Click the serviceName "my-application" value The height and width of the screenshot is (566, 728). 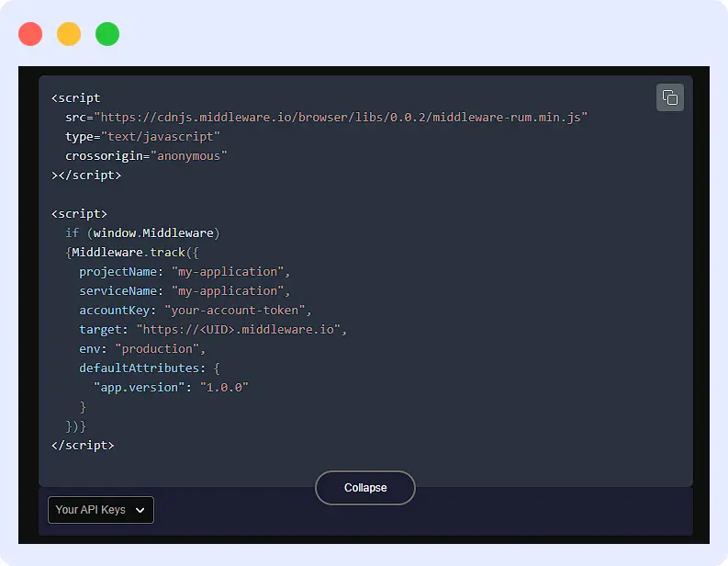228,291
